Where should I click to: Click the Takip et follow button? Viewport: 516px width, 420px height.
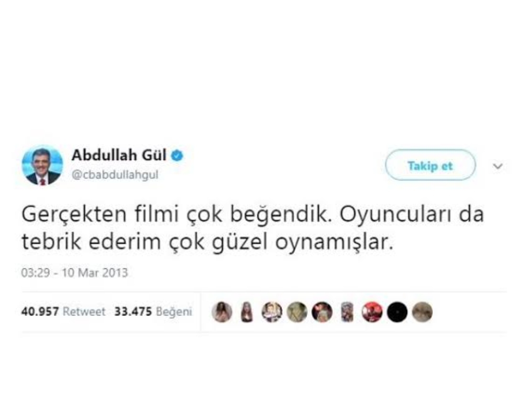(430, 165)
